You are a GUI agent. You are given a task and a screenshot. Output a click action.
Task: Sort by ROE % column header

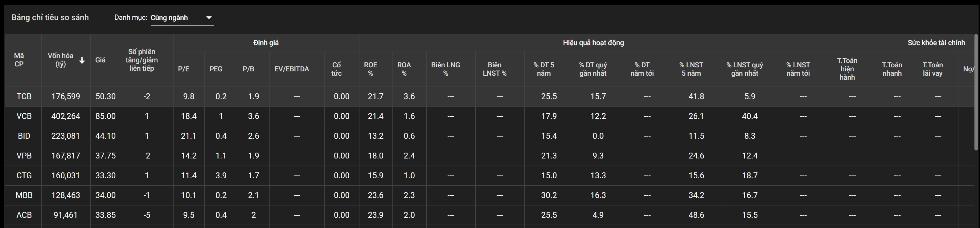pyautogui.click(x=370, y=69)
